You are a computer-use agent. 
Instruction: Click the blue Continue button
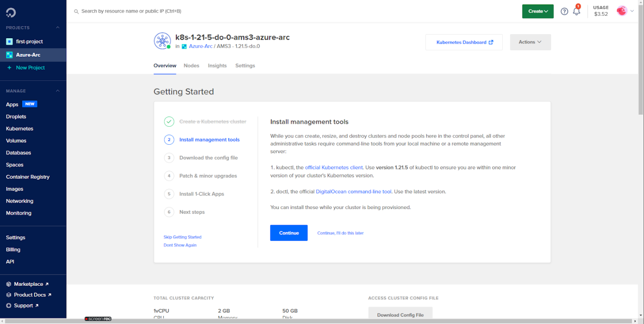click(x=289, y=233)
